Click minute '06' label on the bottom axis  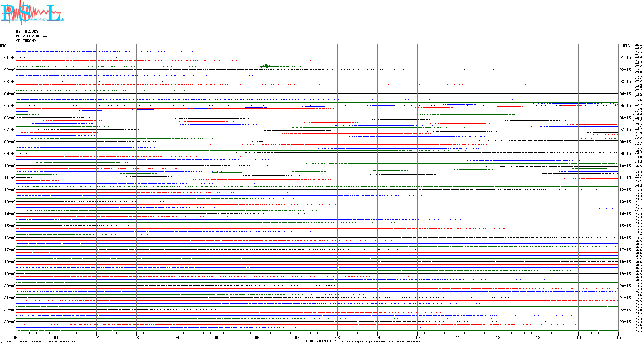(x=257, y=337)
